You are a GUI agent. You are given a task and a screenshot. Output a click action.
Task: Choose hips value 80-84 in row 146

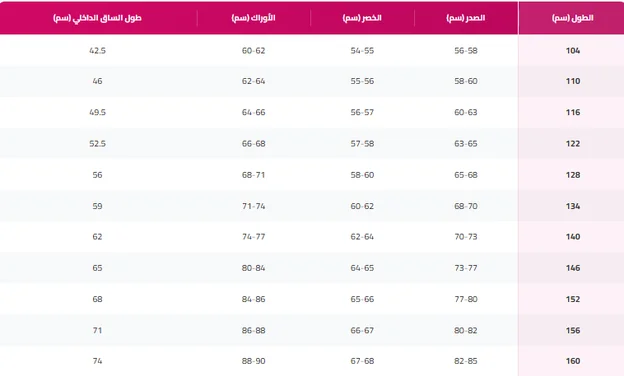tap(254, 268)
